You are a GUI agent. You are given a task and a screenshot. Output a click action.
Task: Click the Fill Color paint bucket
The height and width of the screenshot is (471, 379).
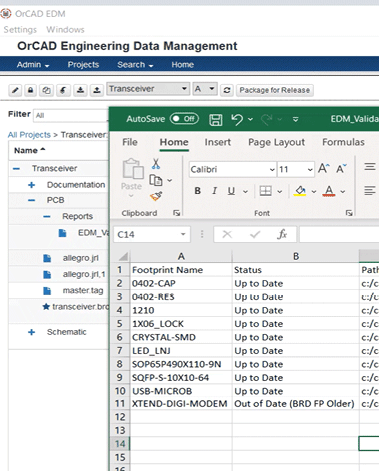point(300,191)
